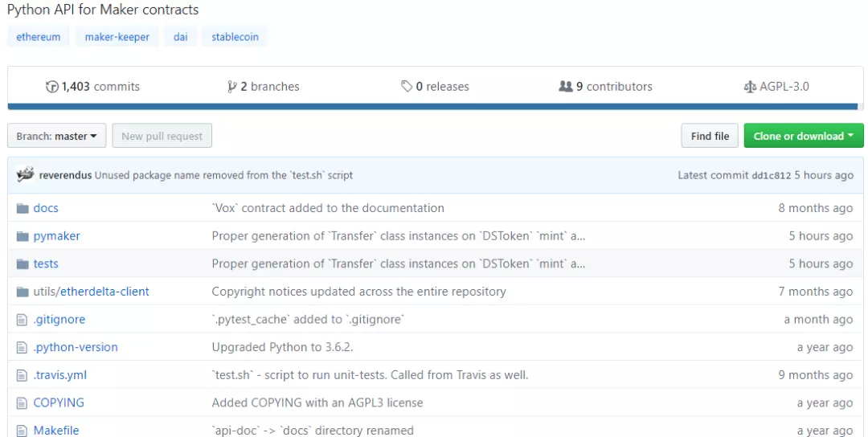Click the contributors people icon
Viewport: 868px width, 437px height.
tap(566, 86)
